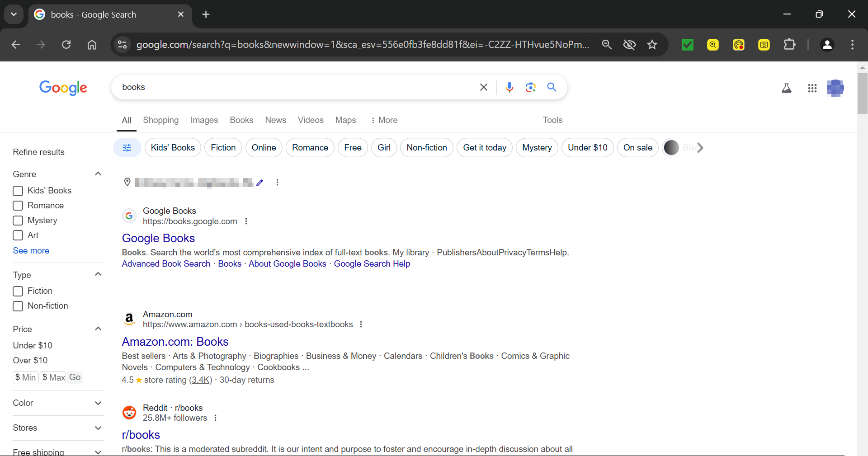Click the filter settings chip icon

click(x=127, y=148)
